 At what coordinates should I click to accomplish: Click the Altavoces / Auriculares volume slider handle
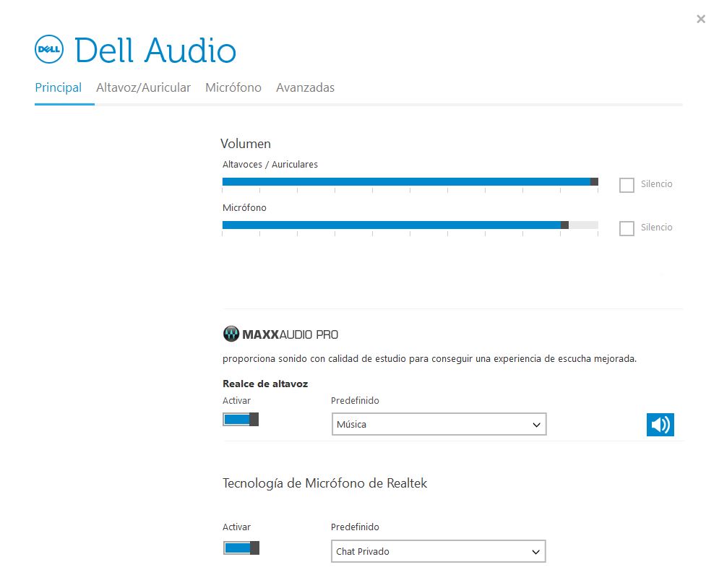[594, 181]
